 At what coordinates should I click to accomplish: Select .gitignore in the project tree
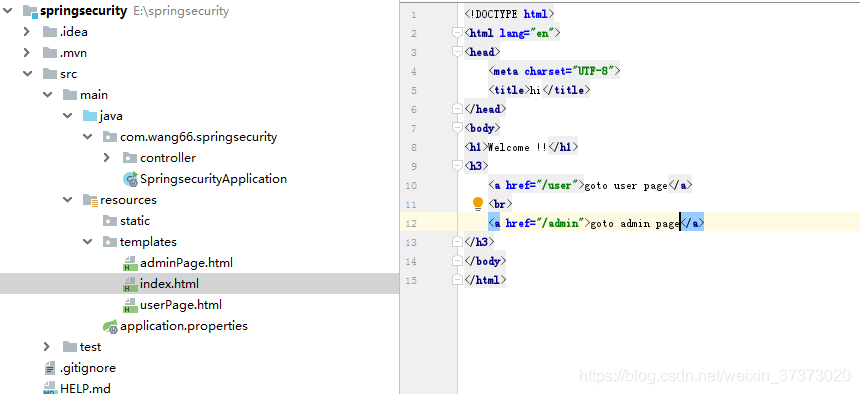[x=88, y=368]
